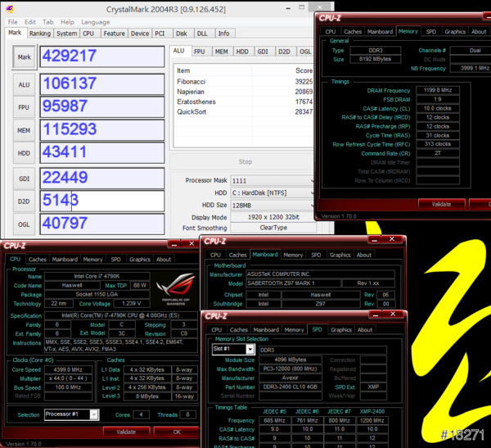Run the D2D benchmark button
Screen dimensions: 491x448
point(24,201)
